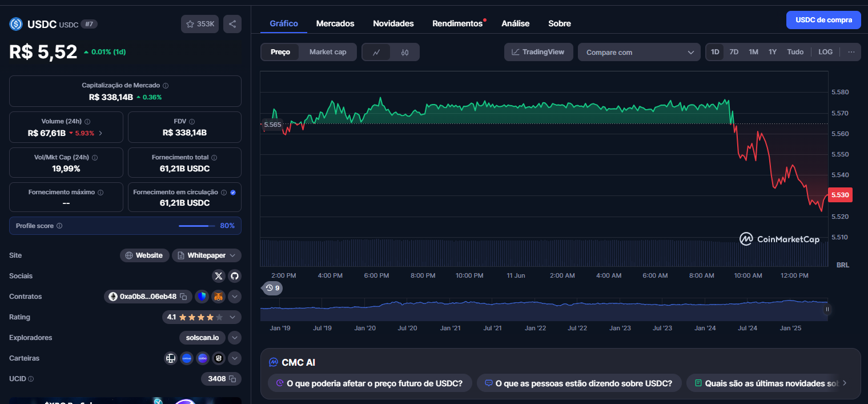868x404 pixels.
Task: Click the blue shield wallet icon in Contratos
Action: click(x=202, y=297)
